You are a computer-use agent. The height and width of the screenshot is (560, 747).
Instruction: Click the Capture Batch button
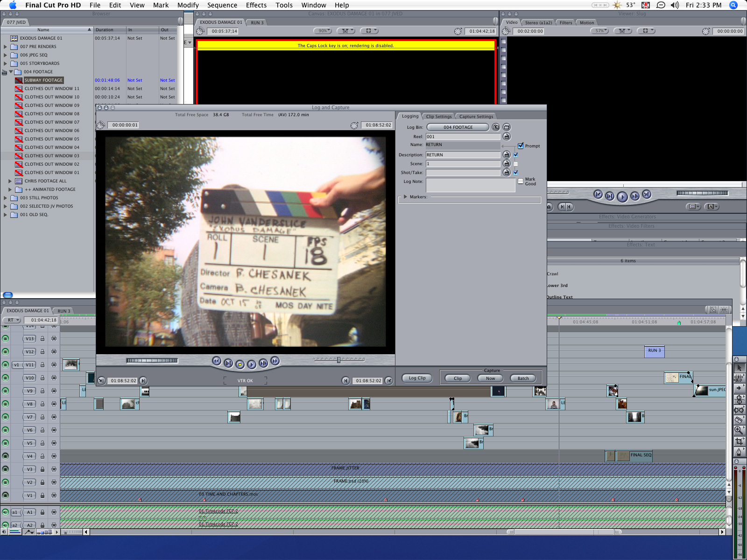(523, 378)
